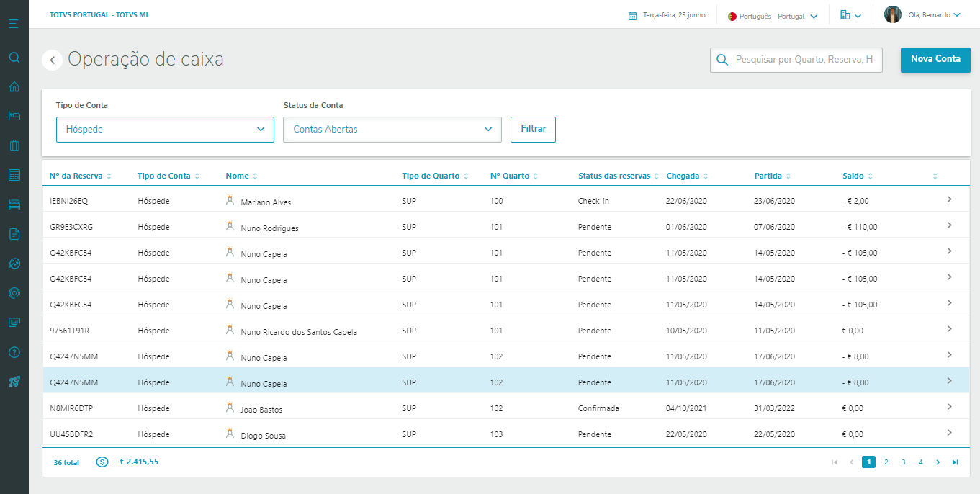The width and height of the screenshot is (980, 494).
Task: Click the sidebar search magnifier icon
Action: point(14,58)
